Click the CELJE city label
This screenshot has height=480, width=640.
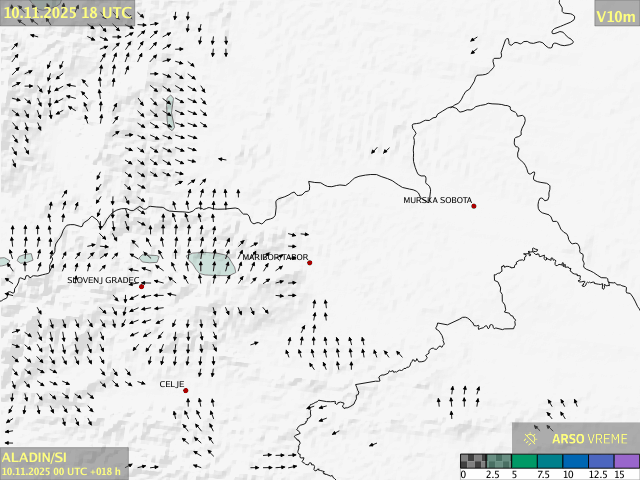[x=172, y=384]
